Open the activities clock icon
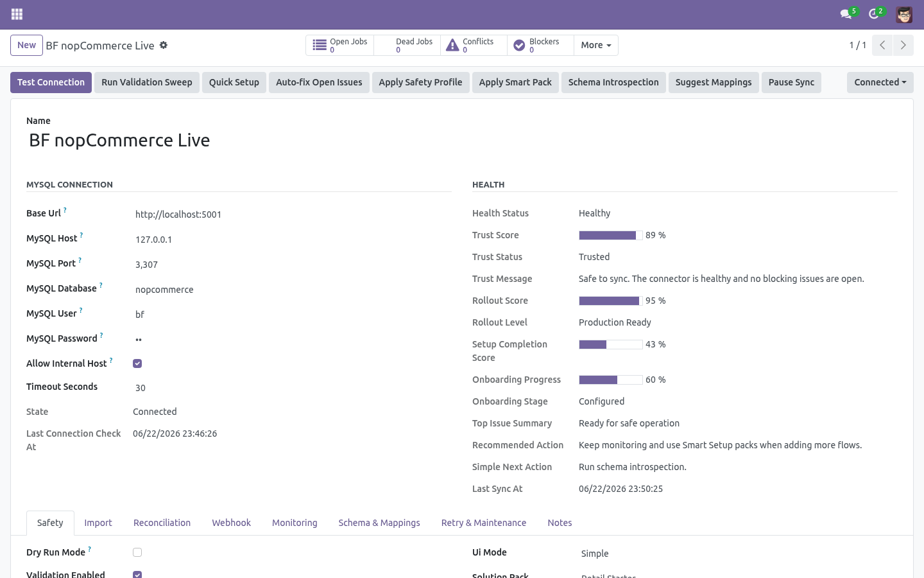The height and width of the screenshot is (578, 924). pos(873,14)
